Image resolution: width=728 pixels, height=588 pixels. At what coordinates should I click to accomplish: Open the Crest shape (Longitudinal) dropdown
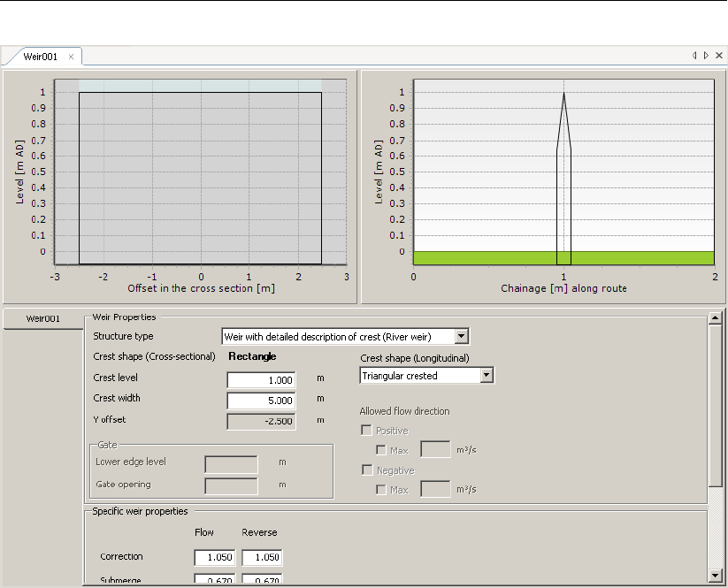click(x=486, y=376)
